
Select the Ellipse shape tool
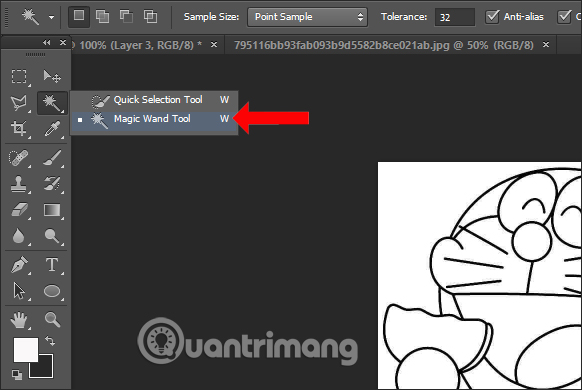point(52,291)
